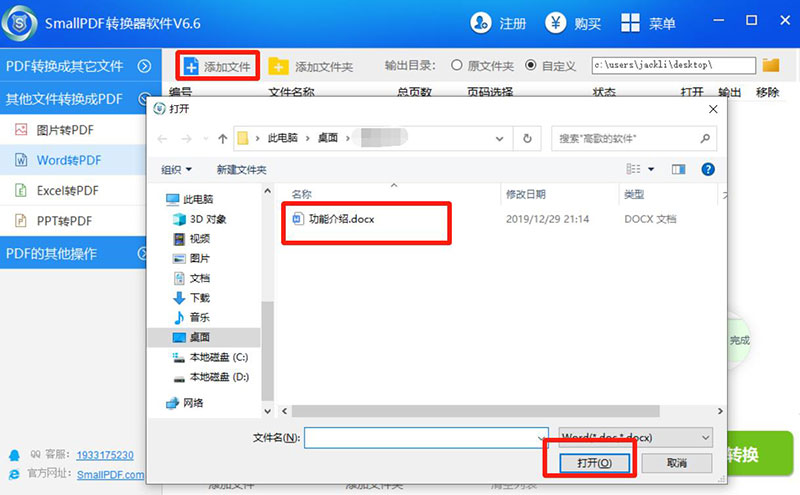Open the 组织 dropdown menu
The width and height of the screenshot is (800, 495).
click(x=177, y=170)
